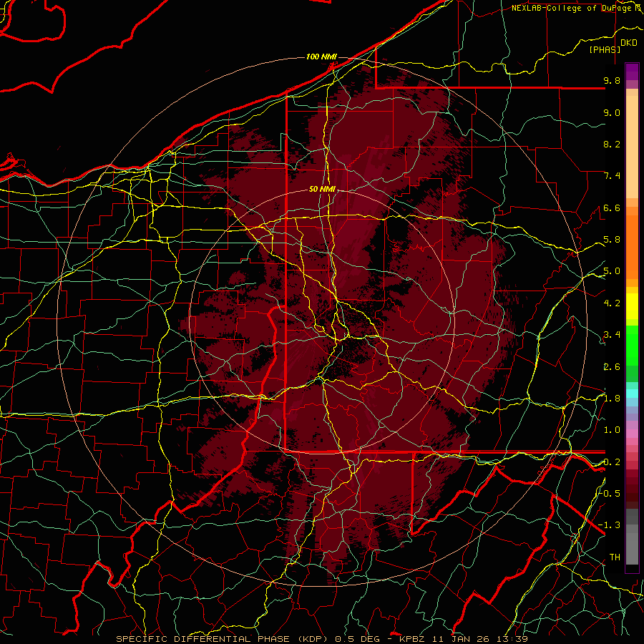Click the 5.0 value on the color scale

click(612, 271)
